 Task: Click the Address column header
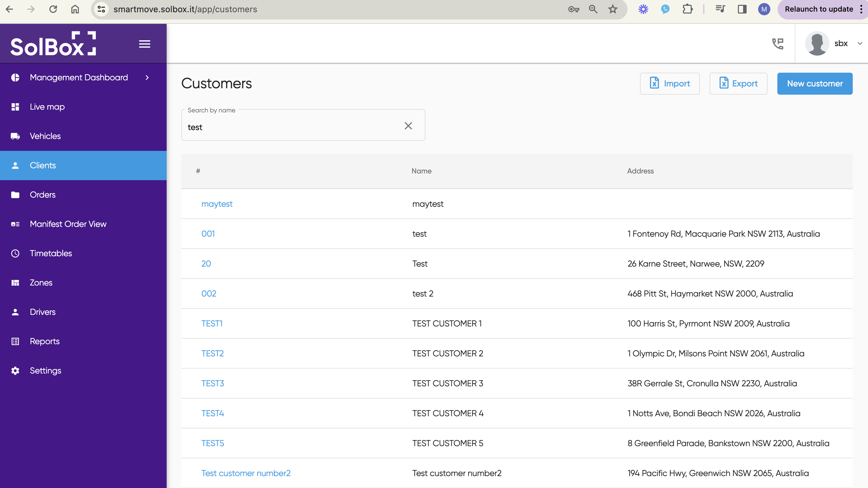coord(640,171)
